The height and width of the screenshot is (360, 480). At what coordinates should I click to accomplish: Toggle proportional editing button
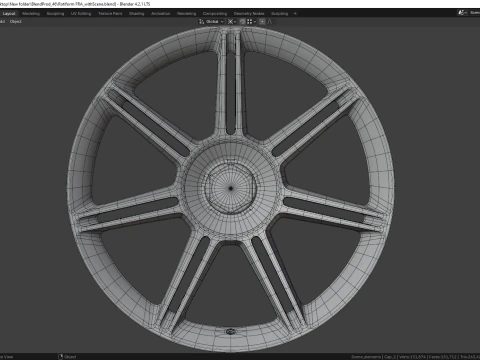pyautogui.click(x=262, y=22)
